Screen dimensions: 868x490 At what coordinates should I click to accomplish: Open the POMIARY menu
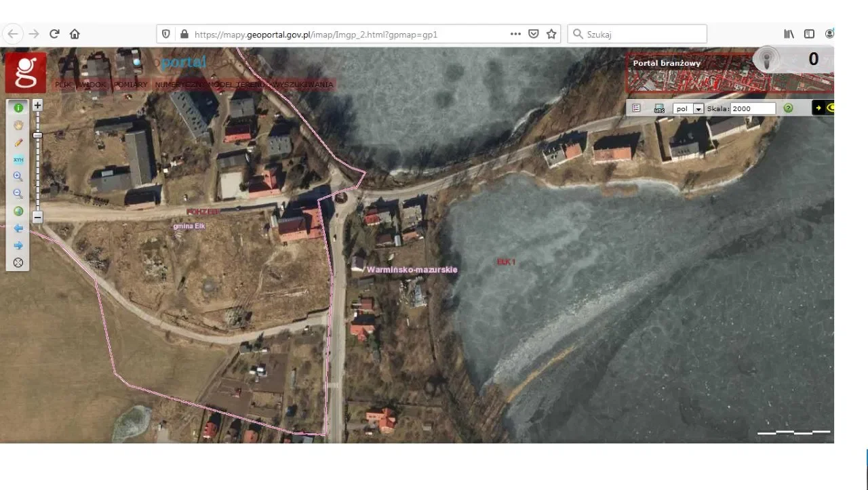(130, 85)
